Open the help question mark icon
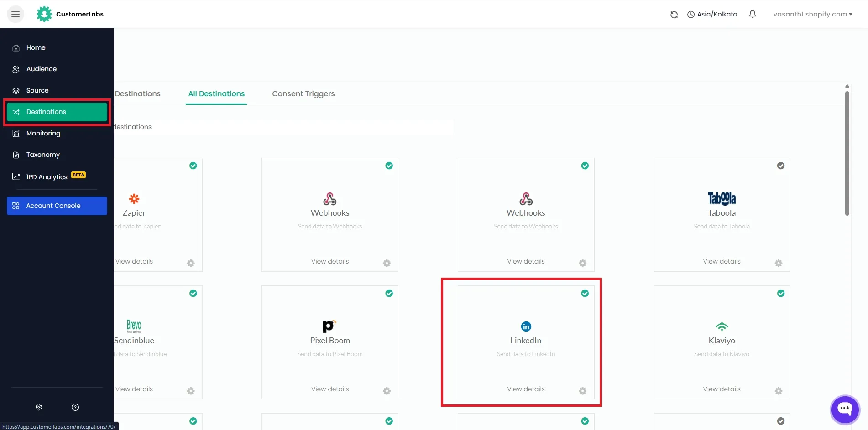 point(75,407)
